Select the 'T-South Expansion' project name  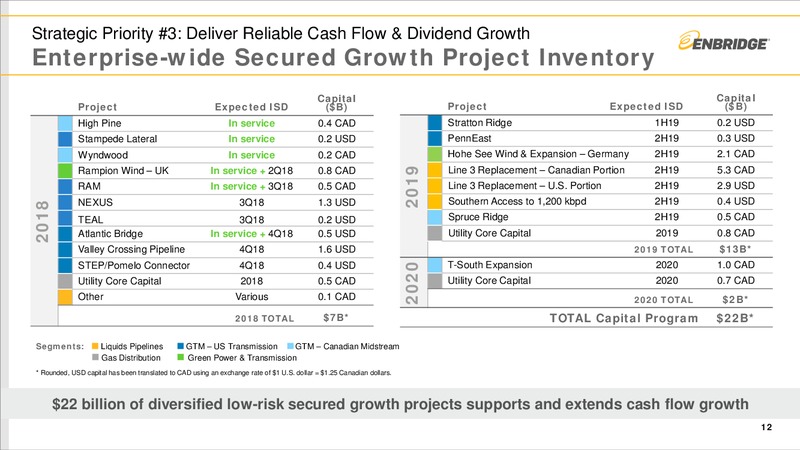[490, 265]
